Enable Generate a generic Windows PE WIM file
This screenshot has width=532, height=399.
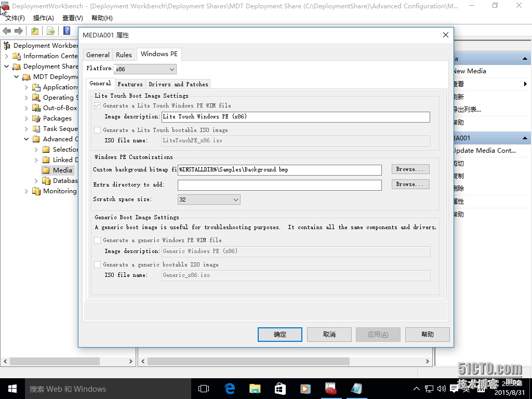pos(97,240)
